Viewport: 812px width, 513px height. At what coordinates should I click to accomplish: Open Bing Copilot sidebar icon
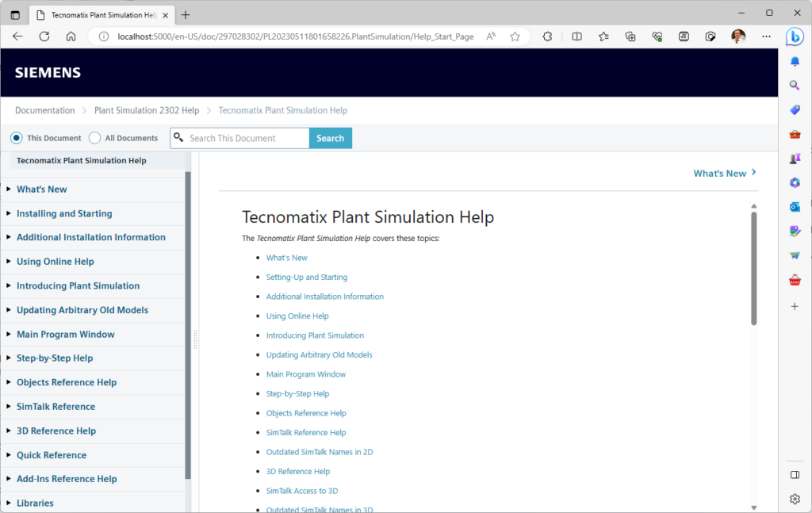point(795,36)
